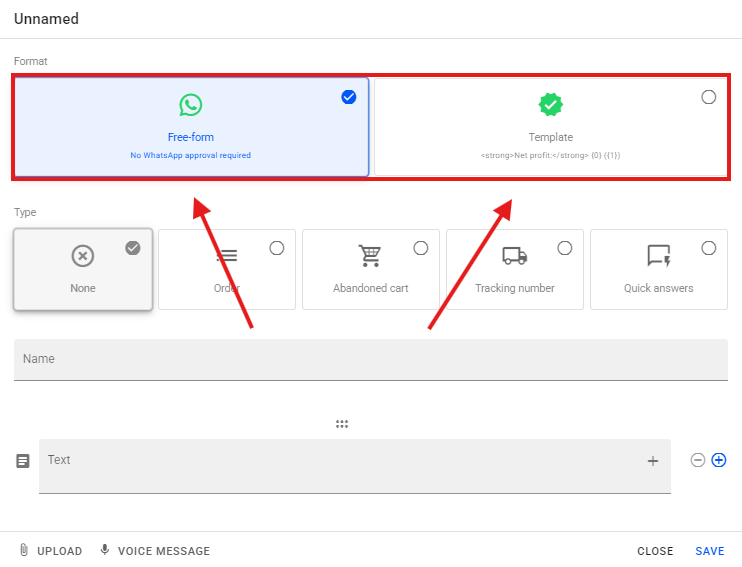Click the Quick answers chat icon
Screen dimensions: 742x567
pos(658,256)
